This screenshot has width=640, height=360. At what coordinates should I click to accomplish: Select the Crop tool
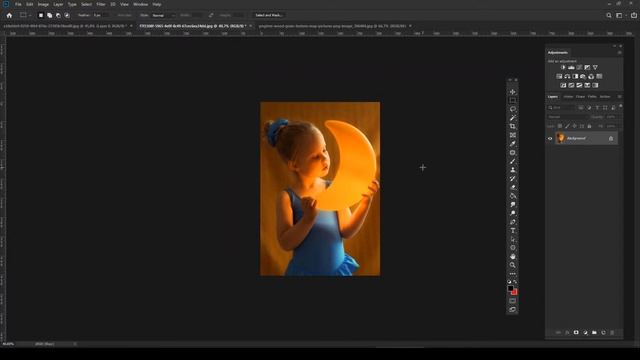pos(513,126)
